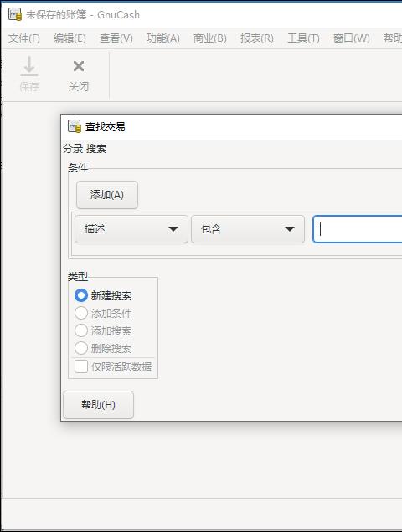Open the 商业(B) menu
Image resolution: width=402 pixels, height=532 pixels.
[210, 38]
